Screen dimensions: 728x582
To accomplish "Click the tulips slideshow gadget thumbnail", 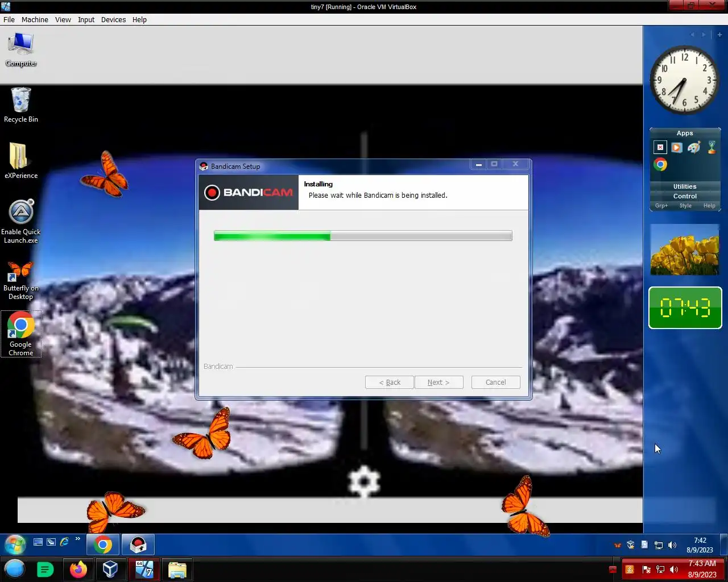I will click(x=685, y=250).
